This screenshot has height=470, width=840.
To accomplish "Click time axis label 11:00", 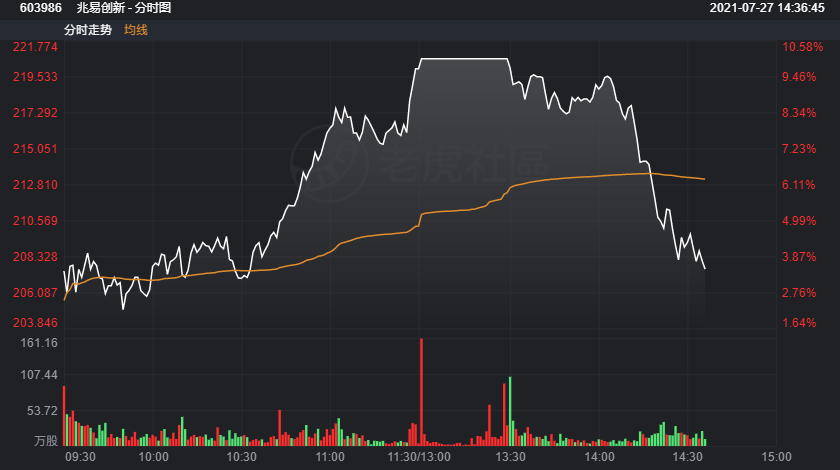I will pyautogui.click(x=330, y=457).
